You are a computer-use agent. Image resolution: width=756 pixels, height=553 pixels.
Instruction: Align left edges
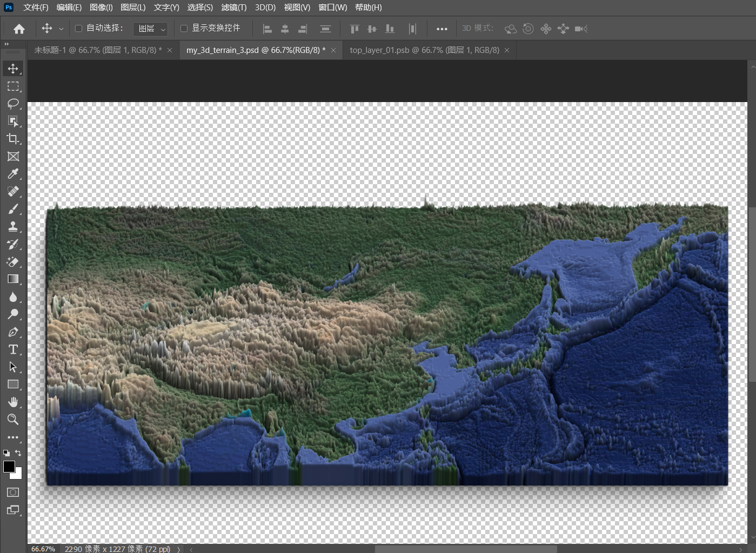267,29
